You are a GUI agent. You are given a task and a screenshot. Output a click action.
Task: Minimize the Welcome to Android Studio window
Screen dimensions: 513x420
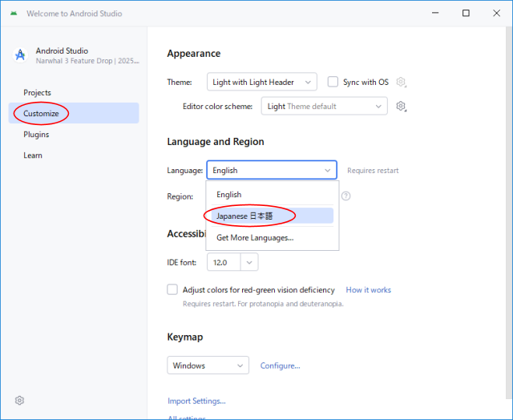[435, 13]
